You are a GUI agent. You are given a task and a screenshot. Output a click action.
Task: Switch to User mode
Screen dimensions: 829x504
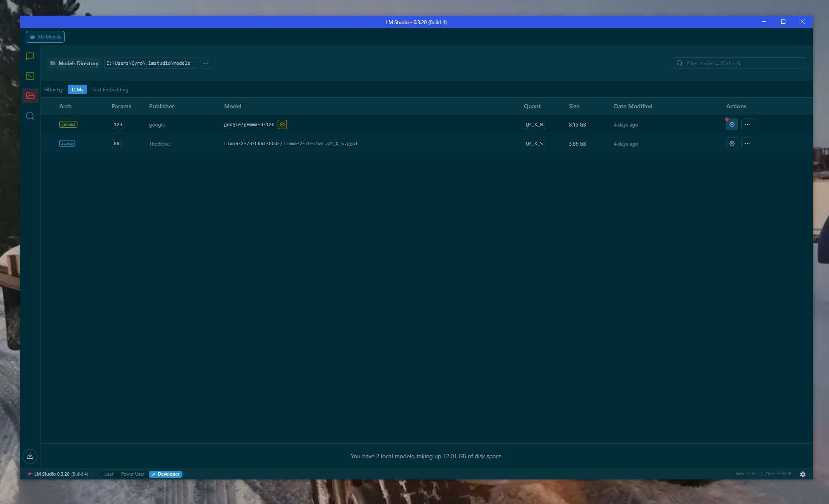coord(109,474)
